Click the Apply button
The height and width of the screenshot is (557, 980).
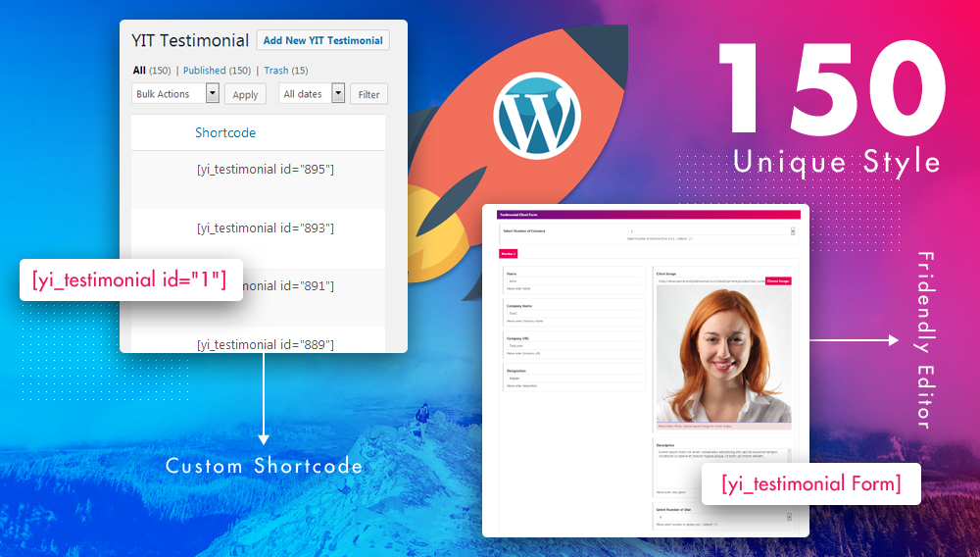click(x=245, y=94)
